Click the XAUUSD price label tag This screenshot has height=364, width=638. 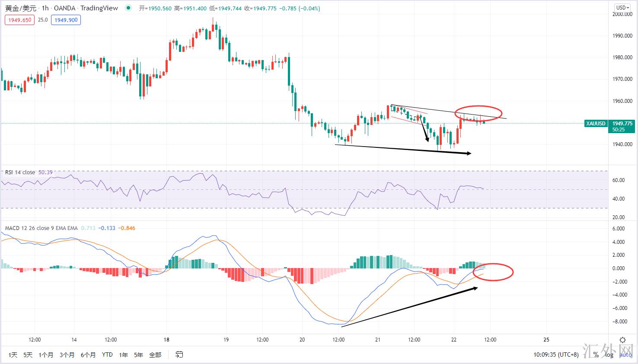(x=596, y=124)
